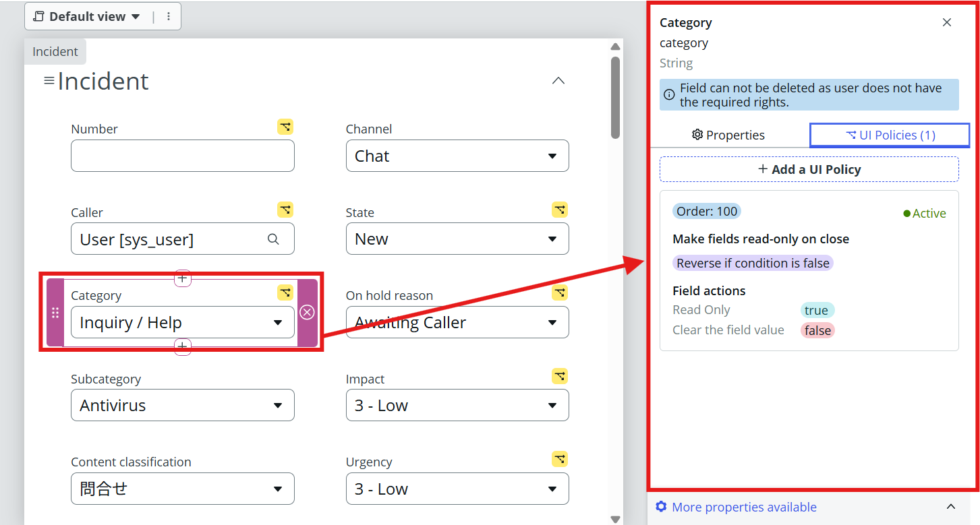Click the UI policy icon beside Number field
The image size is (980, 525).
pos(285,127)
